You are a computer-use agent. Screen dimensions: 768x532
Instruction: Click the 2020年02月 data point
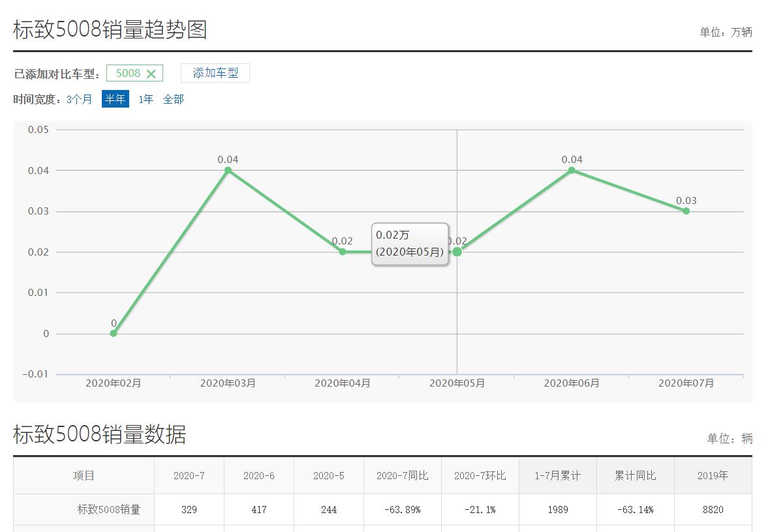[x=113, y=333]
